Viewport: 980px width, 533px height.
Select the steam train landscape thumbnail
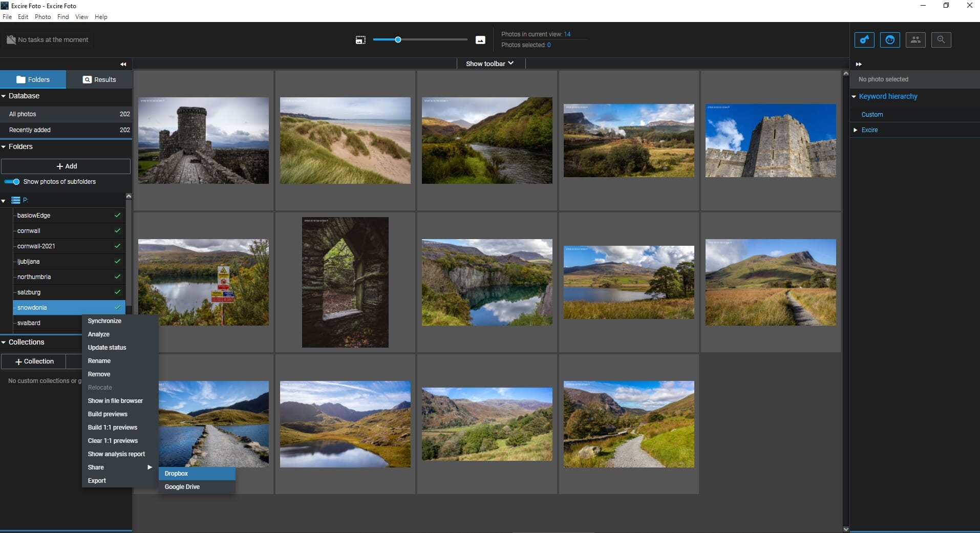(629, 140)
